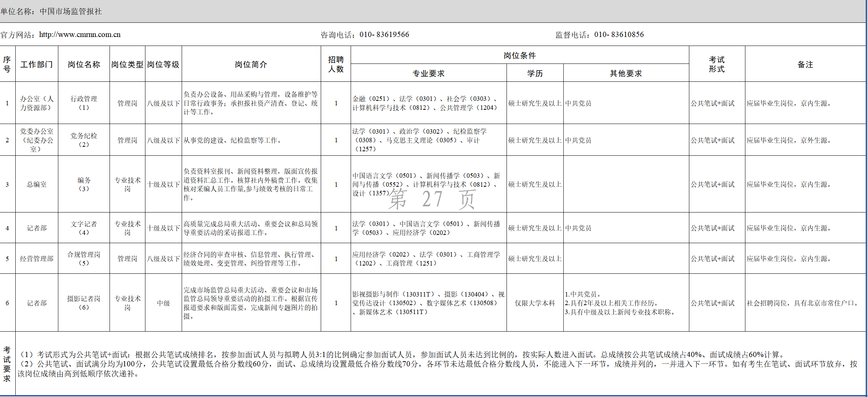Click the 仅限大学本科 education cell
Viewport: 868px width, 397px height.
(535, 303)
